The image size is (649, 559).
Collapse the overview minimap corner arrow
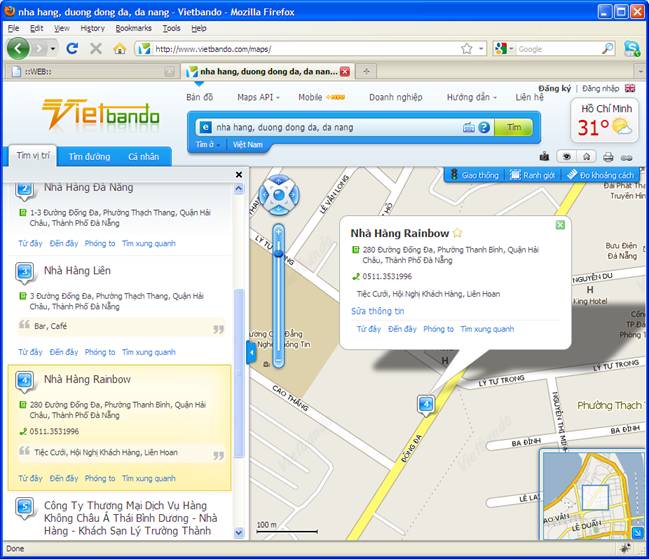(637, 533)
